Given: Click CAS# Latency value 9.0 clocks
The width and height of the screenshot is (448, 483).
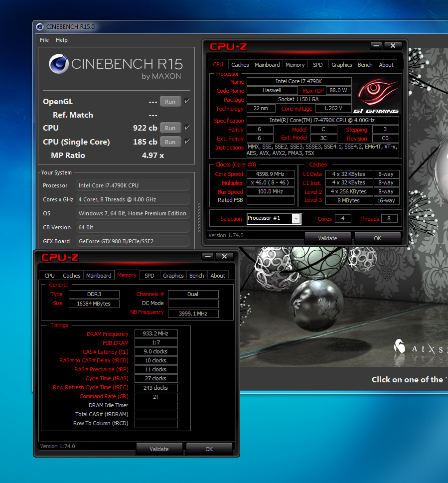Looking at the screenshot, I should coord(156,351).
